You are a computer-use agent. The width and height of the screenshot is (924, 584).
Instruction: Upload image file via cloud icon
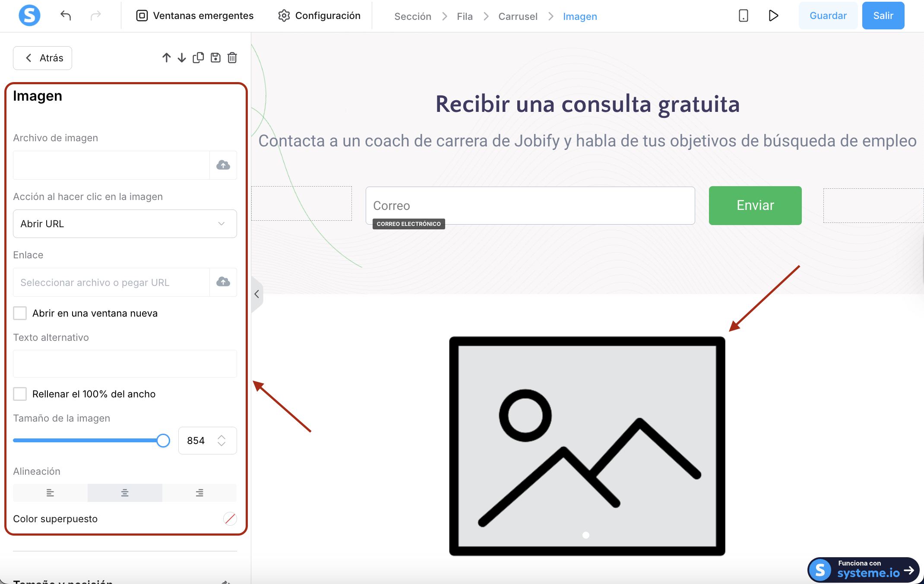point(223,165)
